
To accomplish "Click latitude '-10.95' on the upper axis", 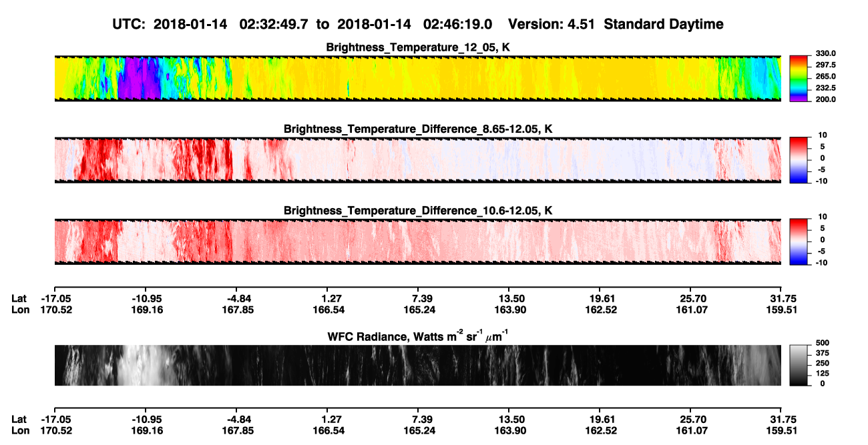I will click(146, 298).
